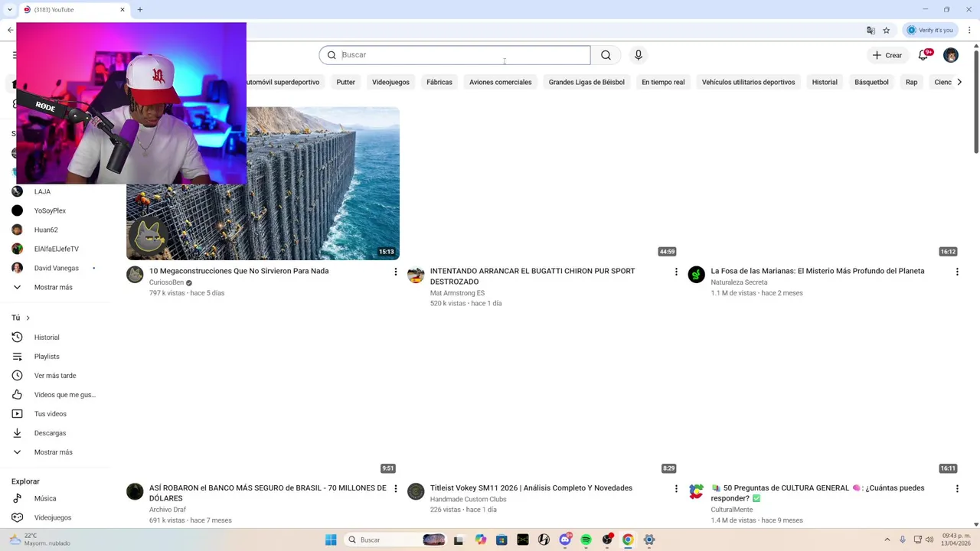
Task: Open options for 10 Megaconstrucciones video
Action: pyautogui.click(x=396, y=272)
